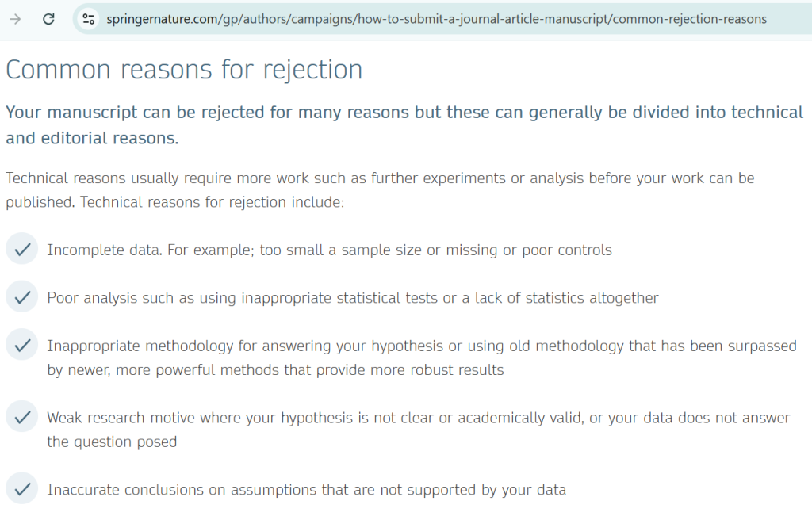Click the checkmark beside 'Poor analysis'
Screen dimensions: 812x520
tap(22, 298)
